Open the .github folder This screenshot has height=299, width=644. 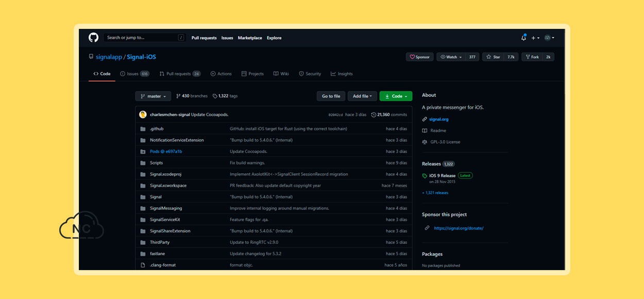(157, 129)
